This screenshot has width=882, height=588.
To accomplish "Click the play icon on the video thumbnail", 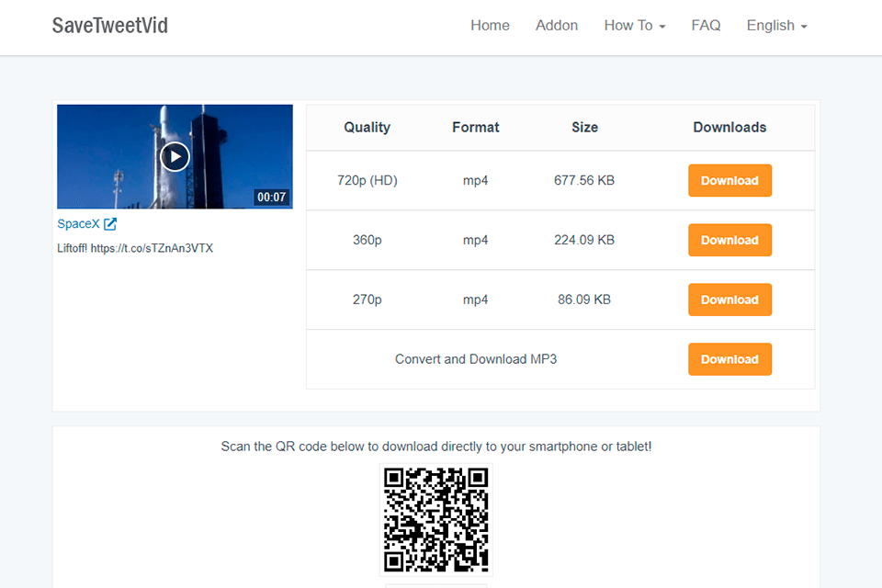I will point(175,156).
